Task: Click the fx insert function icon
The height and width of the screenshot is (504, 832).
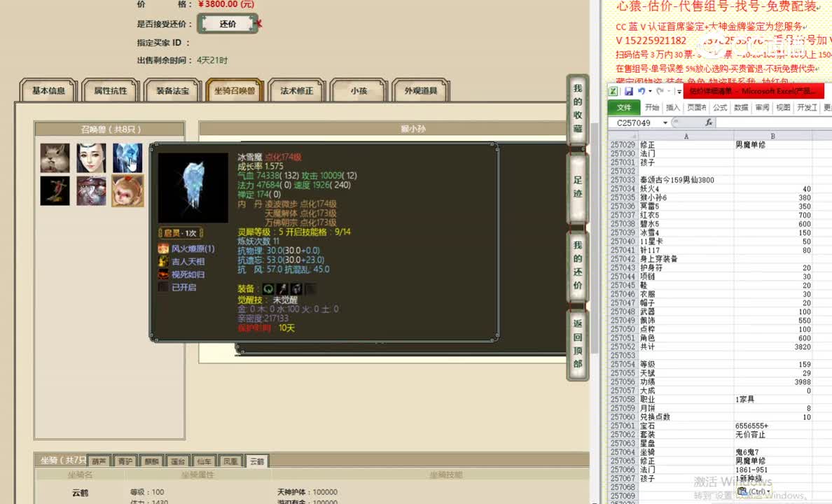Action: pyautogui.click(x=708, y=122)
